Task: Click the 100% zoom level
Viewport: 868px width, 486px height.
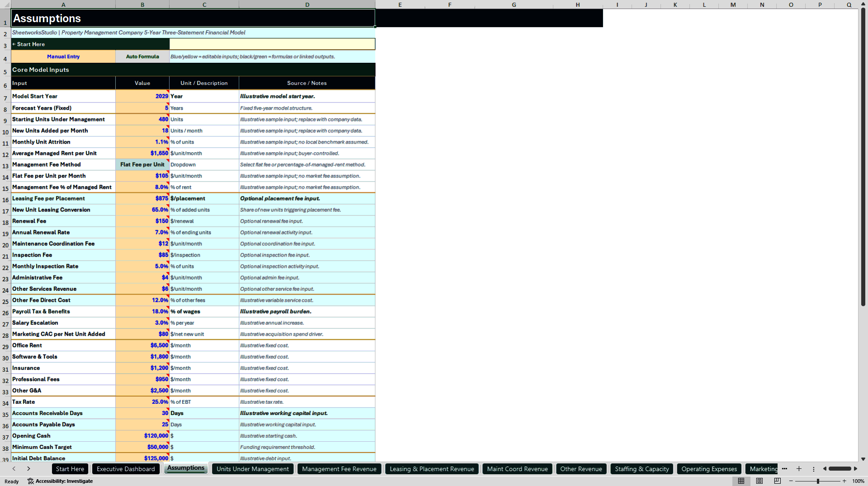Action: [858, 481]
